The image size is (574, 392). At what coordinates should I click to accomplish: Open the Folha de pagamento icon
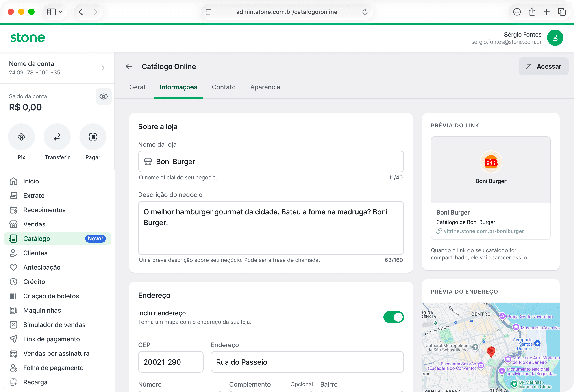(x=13, y=368)
